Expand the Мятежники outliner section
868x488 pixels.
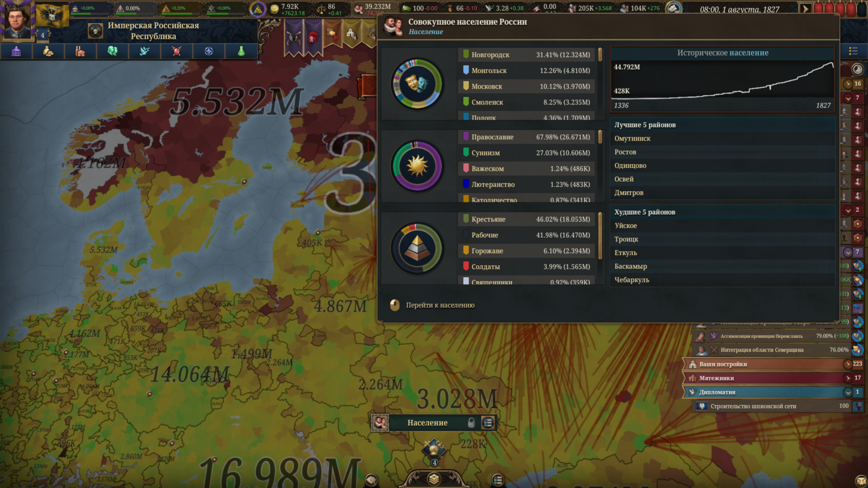tap(848, 378)
